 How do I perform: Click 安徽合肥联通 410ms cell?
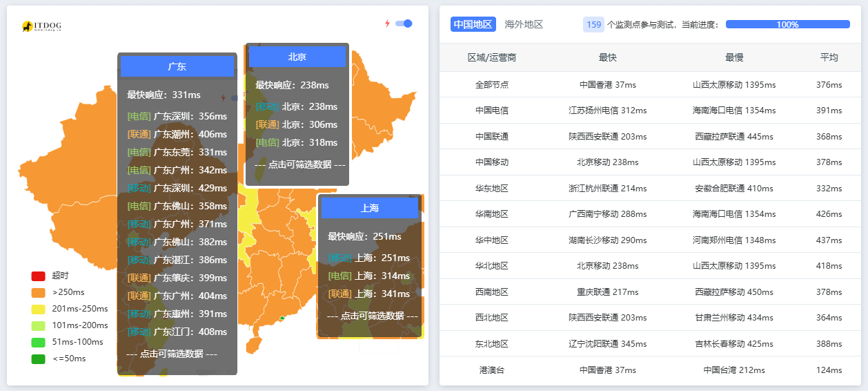pos(734,189)
